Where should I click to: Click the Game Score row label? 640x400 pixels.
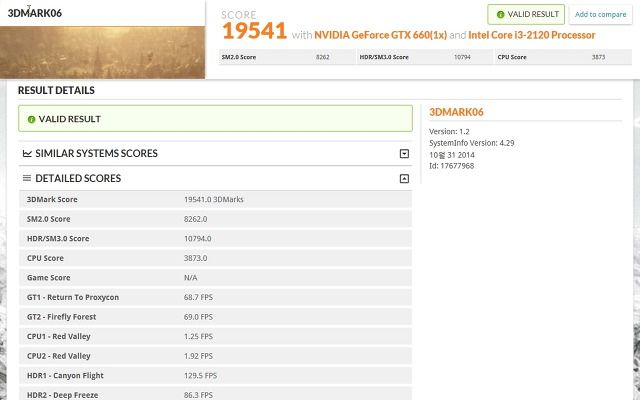49,278
